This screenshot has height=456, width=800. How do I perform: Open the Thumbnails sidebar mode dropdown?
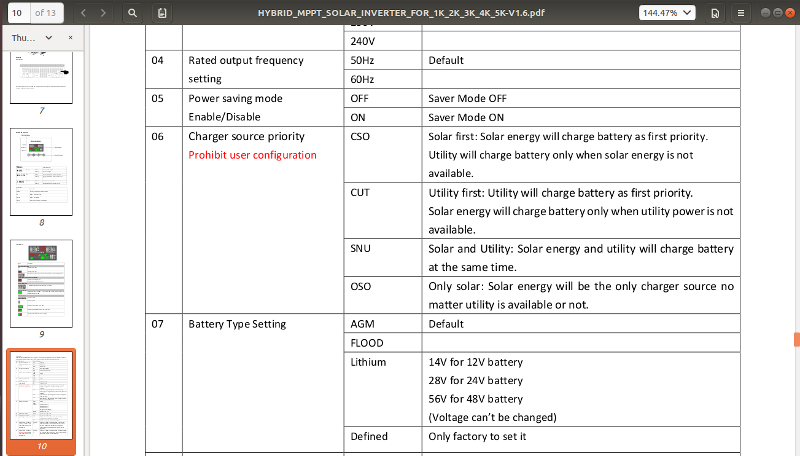pyautogui.click(x=51, y=37)
